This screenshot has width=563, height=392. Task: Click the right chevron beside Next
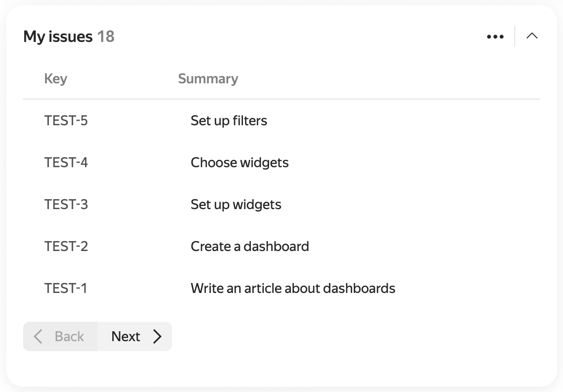[157, 336]
